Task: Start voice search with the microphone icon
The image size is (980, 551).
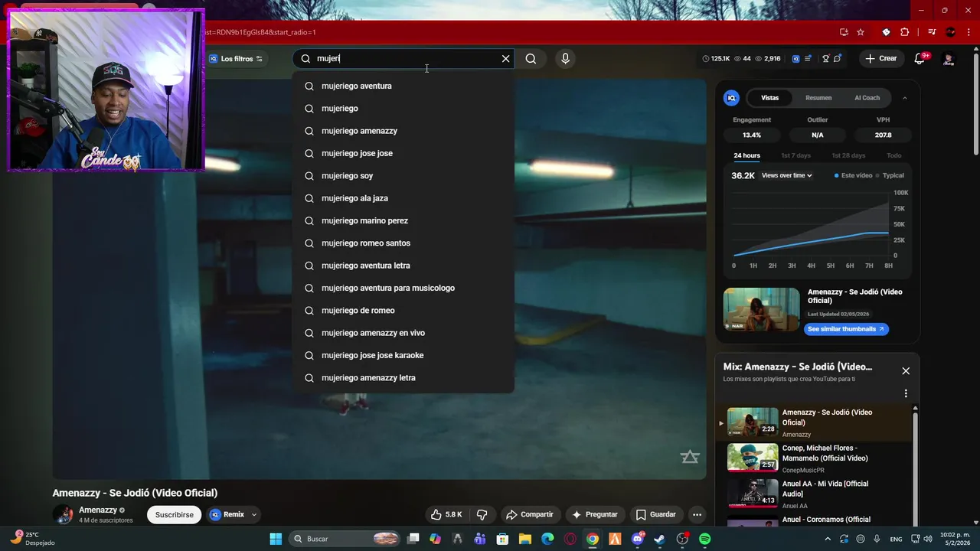Action: (x=565, y=59)
